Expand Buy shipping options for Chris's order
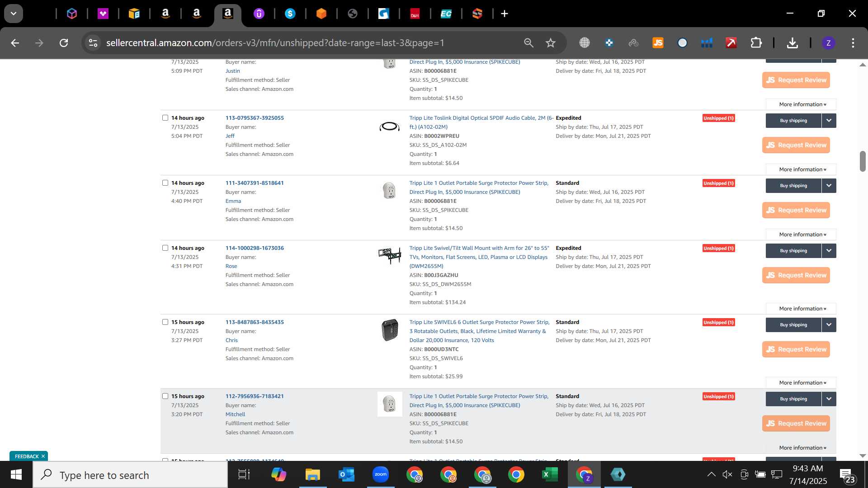 coord(829,325)
